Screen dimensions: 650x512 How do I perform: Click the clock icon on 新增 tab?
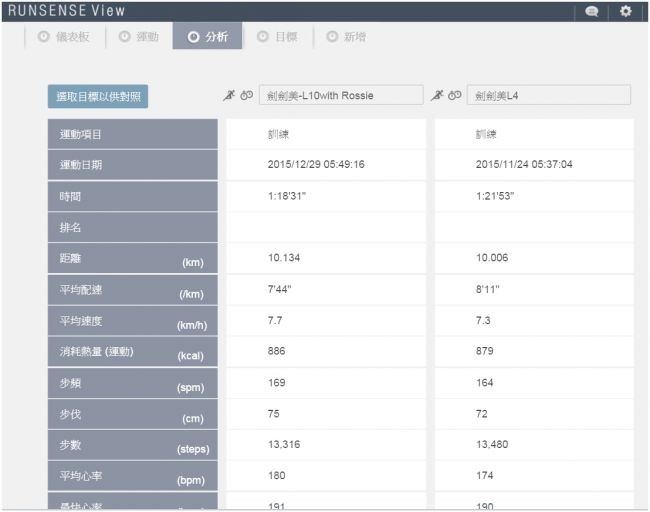pos(332,36)
